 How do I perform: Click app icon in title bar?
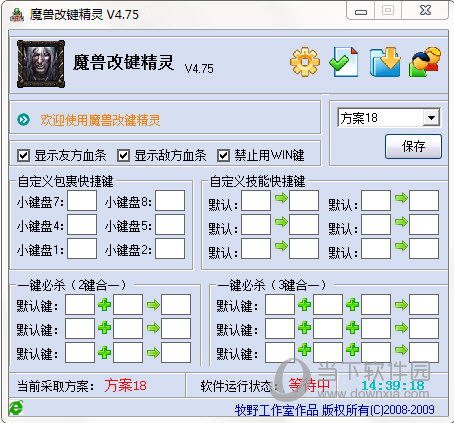coord(17,14)
